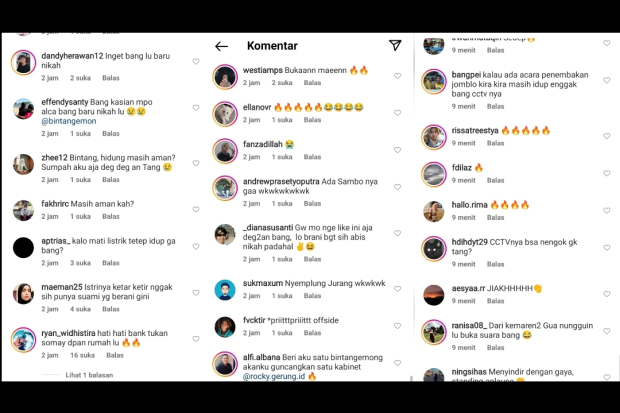This screenshot has height=413, width=620.
Task: Like dandyherawan12's comment with the heart
Action: (x=196, y=61)
